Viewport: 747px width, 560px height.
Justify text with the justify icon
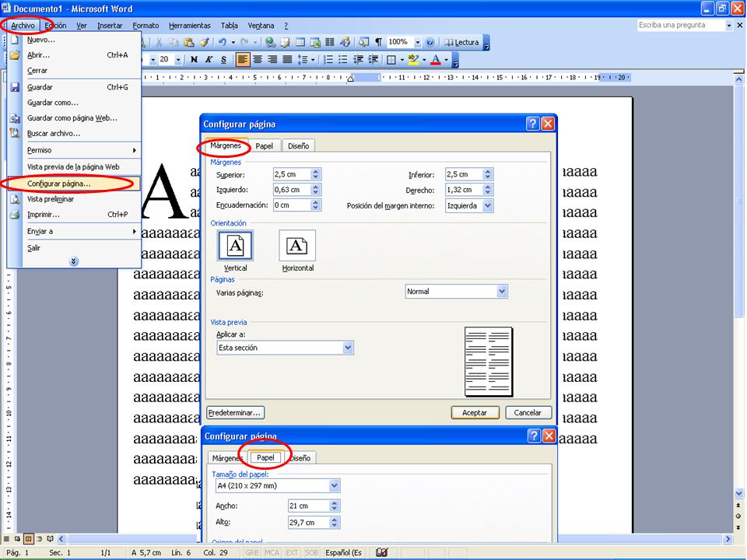click(287, 60)
